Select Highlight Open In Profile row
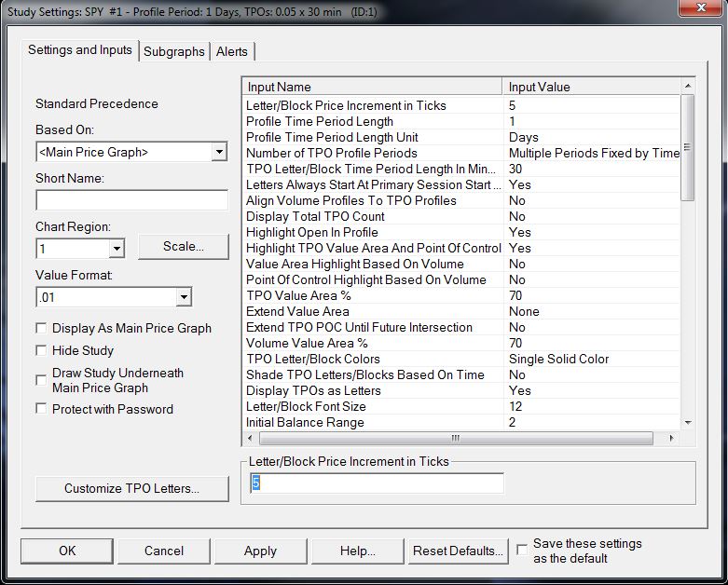Image resolution: width=728 pixels, height=585 pixels. (462, 232)
